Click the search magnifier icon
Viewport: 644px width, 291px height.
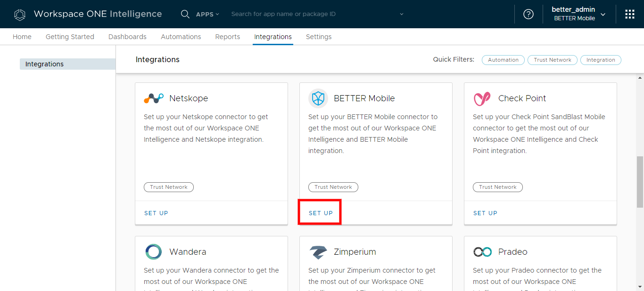point(185,14)
